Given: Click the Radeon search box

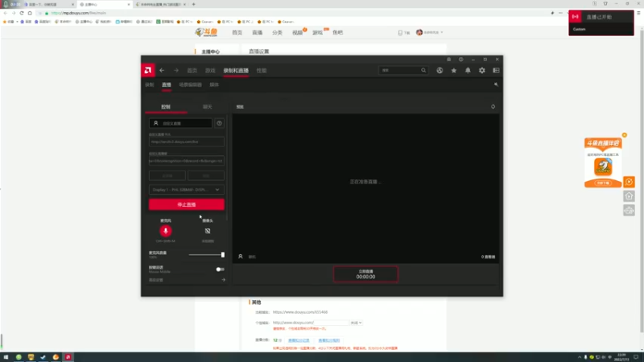Looking at the screenshot, I should pos(402,70).
